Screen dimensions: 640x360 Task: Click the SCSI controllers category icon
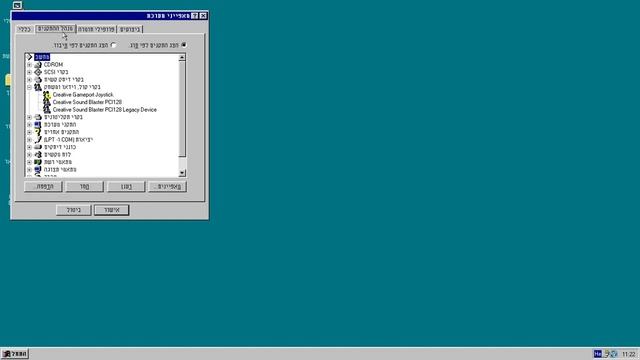(x=38, y=72)
